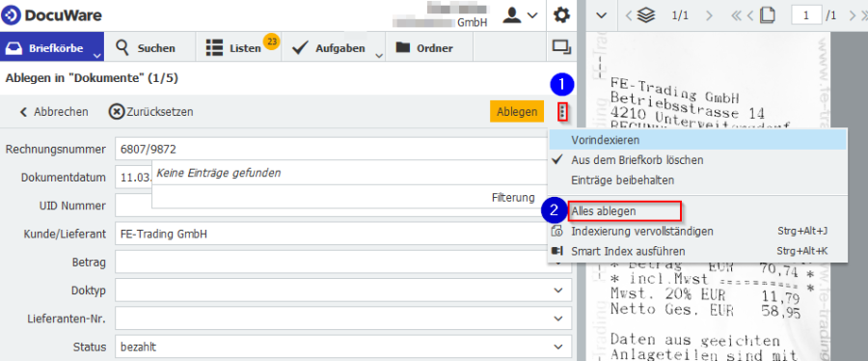Click the Filterung option in suggestion list
868x361 pixels.
click(513, 197)
